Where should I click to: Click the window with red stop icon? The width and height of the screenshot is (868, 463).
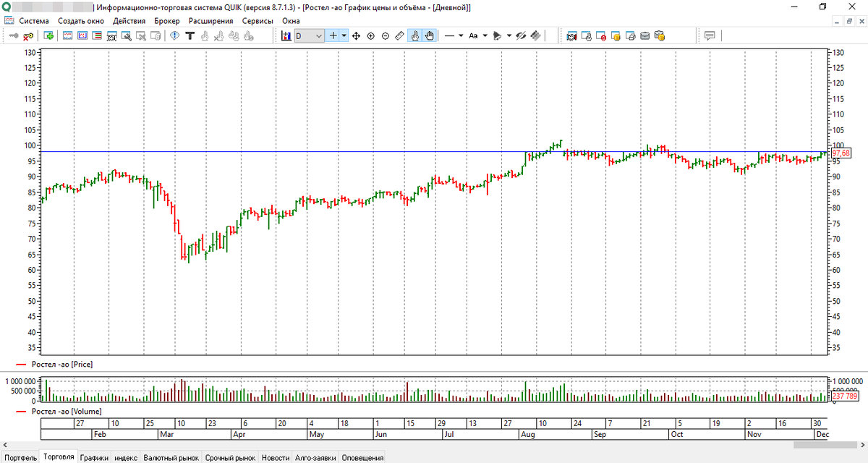pyautogui.click(x=601, y=35)
